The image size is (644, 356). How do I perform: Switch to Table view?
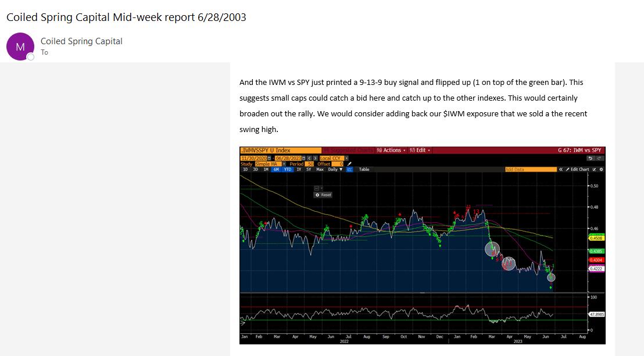(364, 169)
